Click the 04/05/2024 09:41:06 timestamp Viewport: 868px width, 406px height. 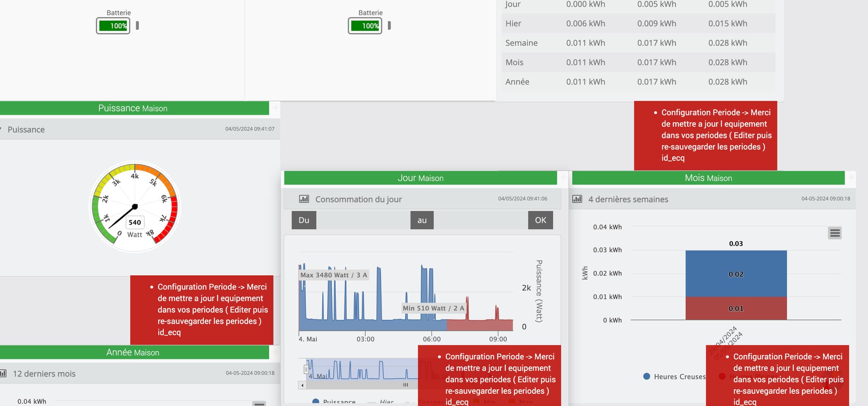[x=523, y=198]
